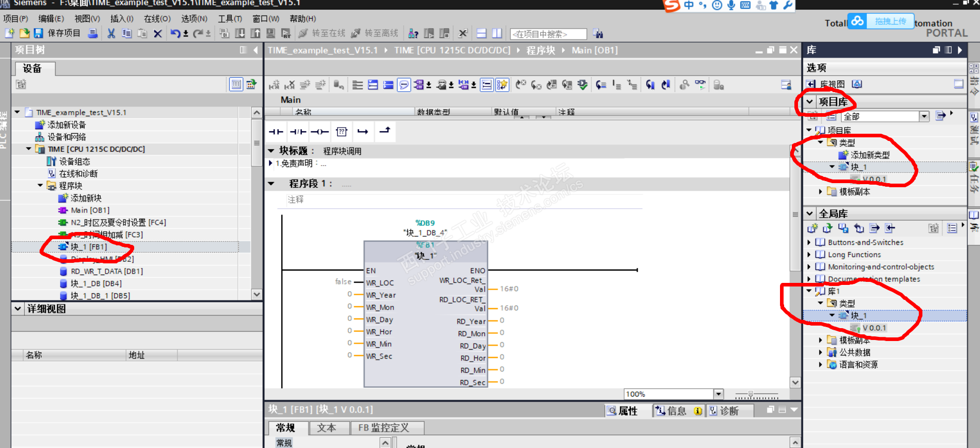Click the save library changes icon

tap(843, 228)
